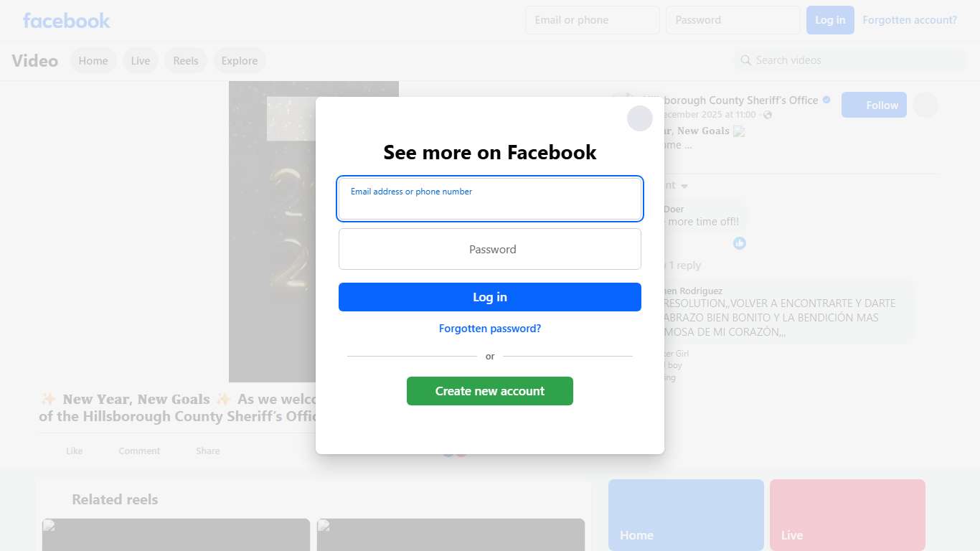Click the Share action under the video
Image resolution: width=980 pixels, height=551 pixels.
(208, 451)
